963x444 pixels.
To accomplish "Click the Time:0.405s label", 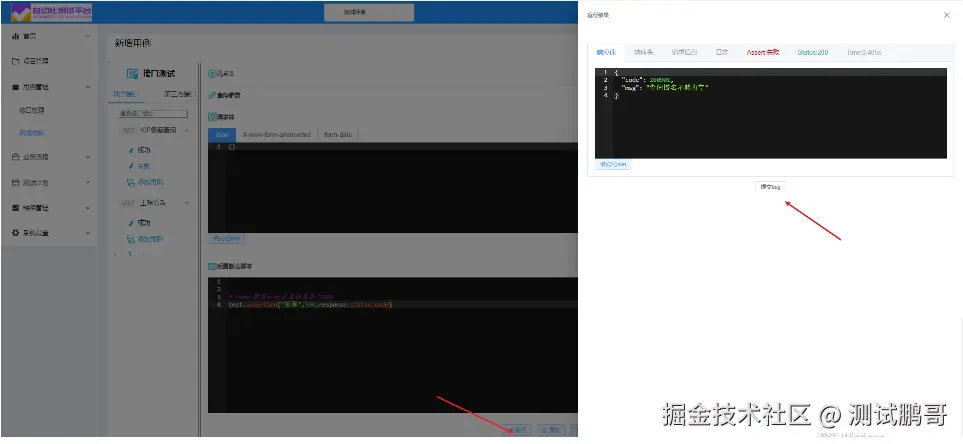I will (864, 52).
